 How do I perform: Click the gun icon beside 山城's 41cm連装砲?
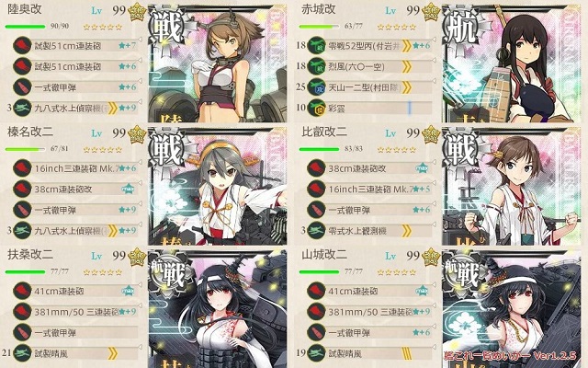pos(316,291)
